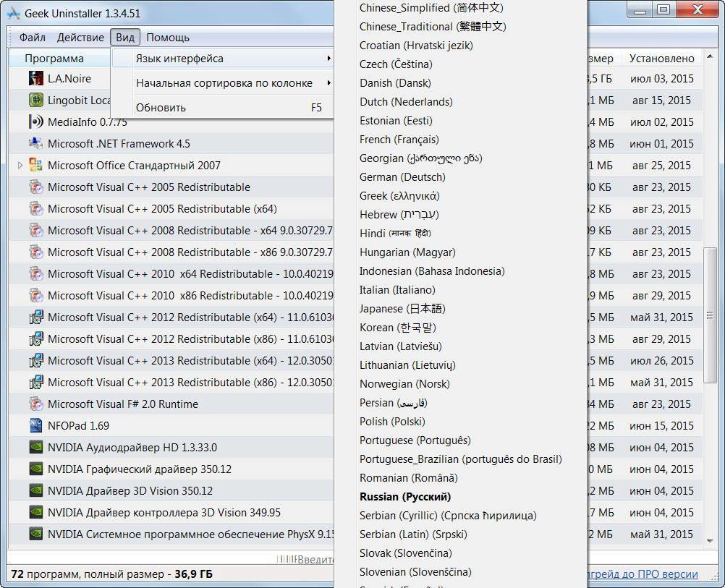
Task: Click the Visual C++ 2005 Redistributable (x64) icon
Action: tap(36, 209)
